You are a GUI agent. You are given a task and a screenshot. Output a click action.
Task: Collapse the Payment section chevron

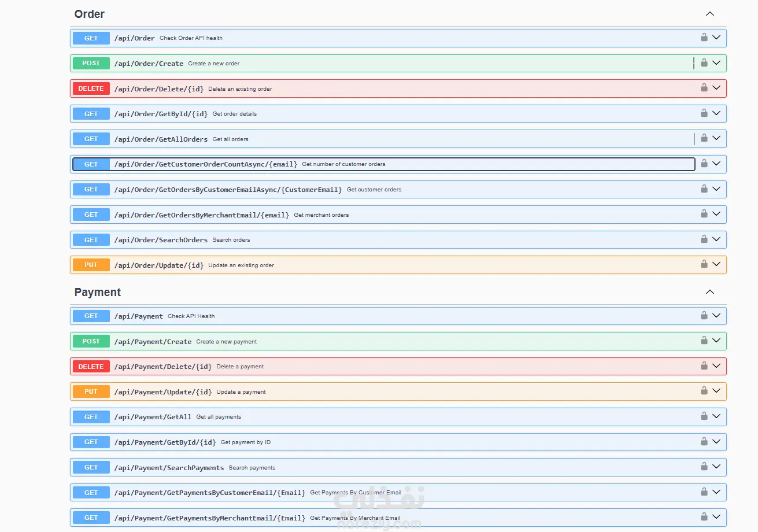(x=710, y=292)
